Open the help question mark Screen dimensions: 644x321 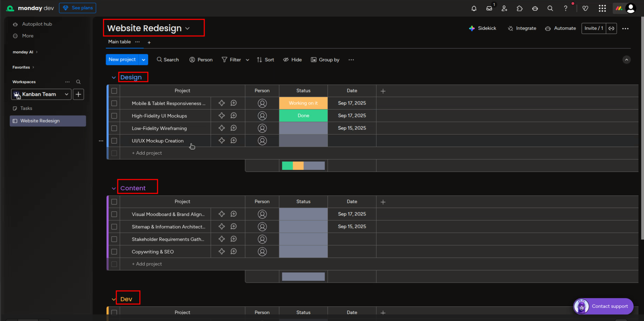(x=565, y=8)
